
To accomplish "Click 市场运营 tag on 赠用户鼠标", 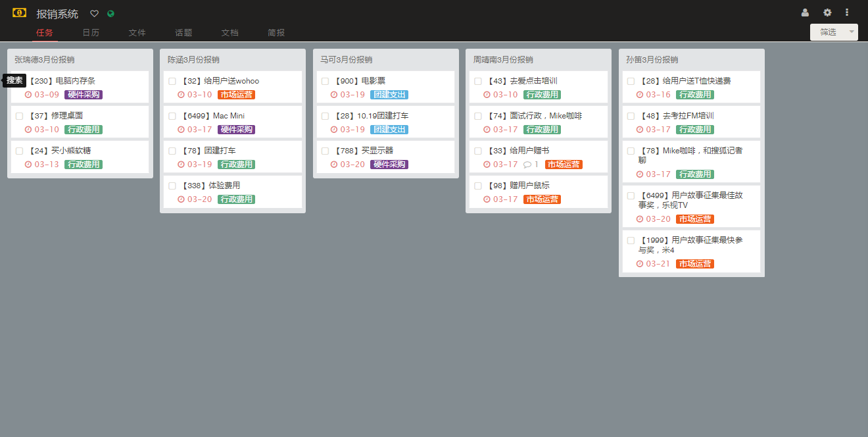I will pos(542,199).
